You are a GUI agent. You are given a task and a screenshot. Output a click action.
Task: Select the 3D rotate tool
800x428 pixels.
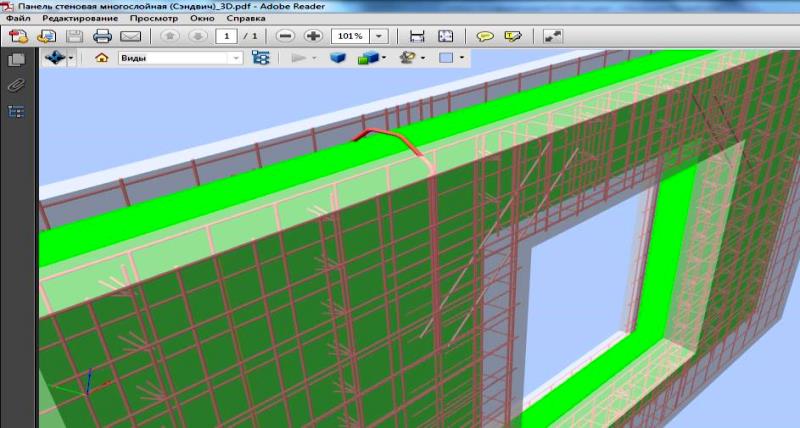click(x=55, y=58)
